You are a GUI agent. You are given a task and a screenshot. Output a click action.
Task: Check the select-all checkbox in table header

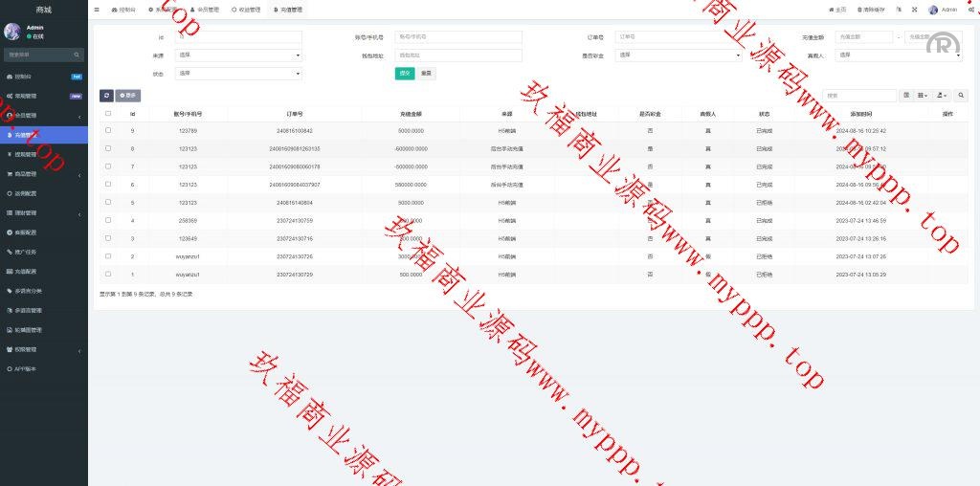(x=108, y=114)
